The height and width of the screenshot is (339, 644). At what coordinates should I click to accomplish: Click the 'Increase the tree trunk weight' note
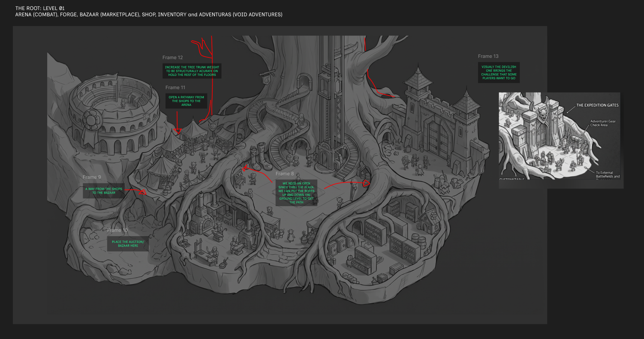pyautogui.click(x=192, y=71)
